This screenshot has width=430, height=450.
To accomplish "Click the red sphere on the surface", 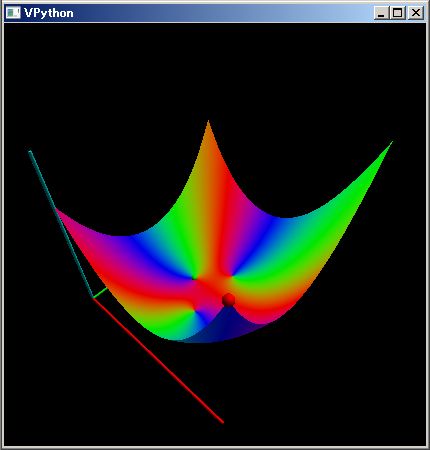I will (x=228, y=300).
